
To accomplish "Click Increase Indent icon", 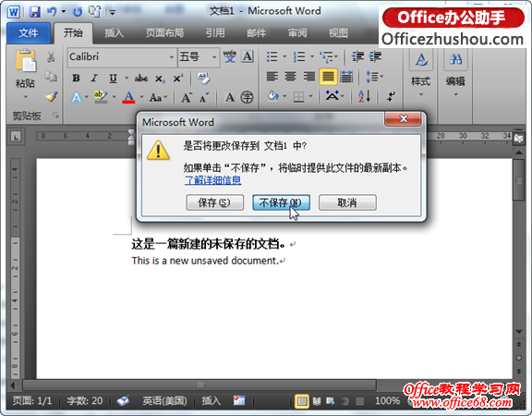I will 375,56.
